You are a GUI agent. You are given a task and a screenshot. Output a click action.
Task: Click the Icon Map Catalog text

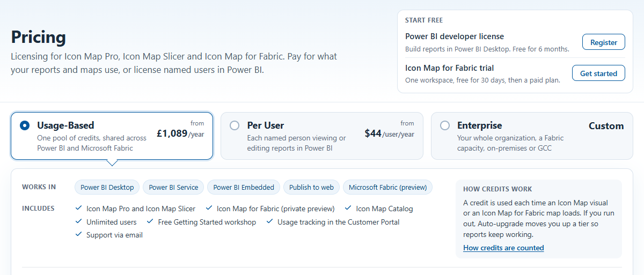pos(385,209)
